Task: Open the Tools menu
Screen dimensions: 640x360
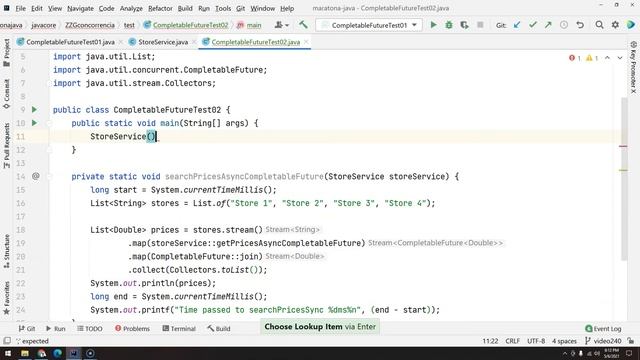Action: pos(223,8)
